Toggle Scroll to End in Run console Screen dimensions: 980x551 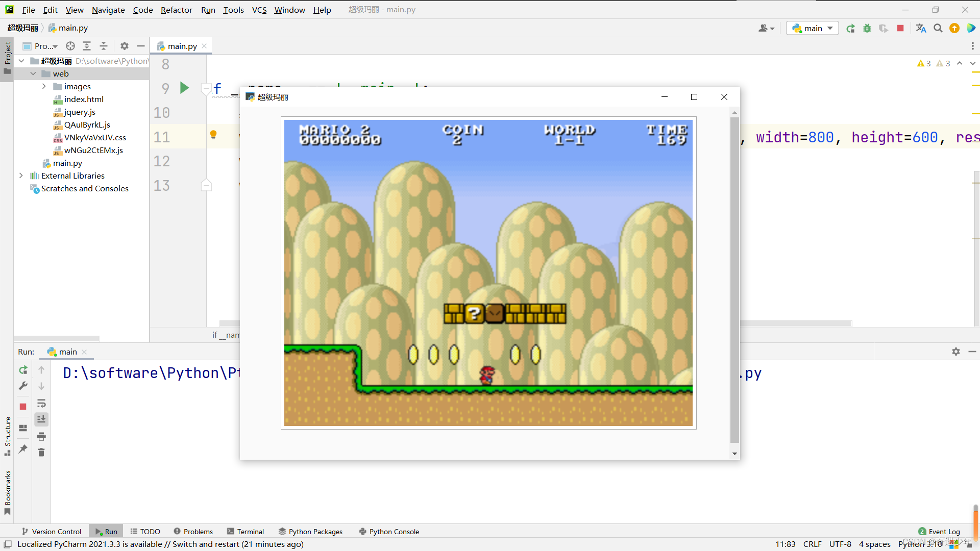41,419
